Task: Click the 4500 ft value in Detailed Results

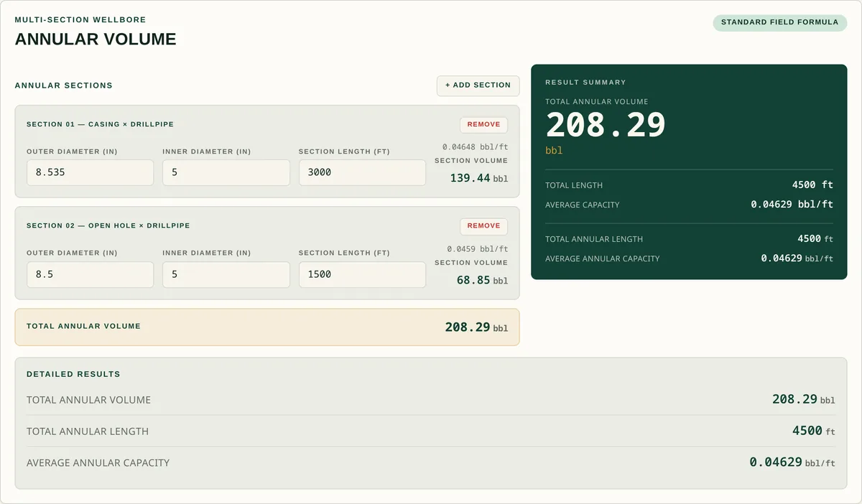Action: pos(814,431)
